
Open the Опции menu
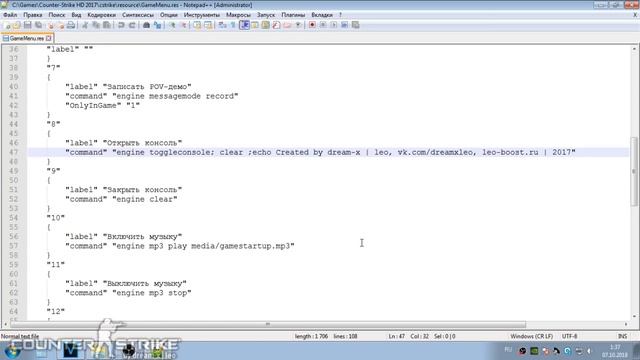pos(169,15)
